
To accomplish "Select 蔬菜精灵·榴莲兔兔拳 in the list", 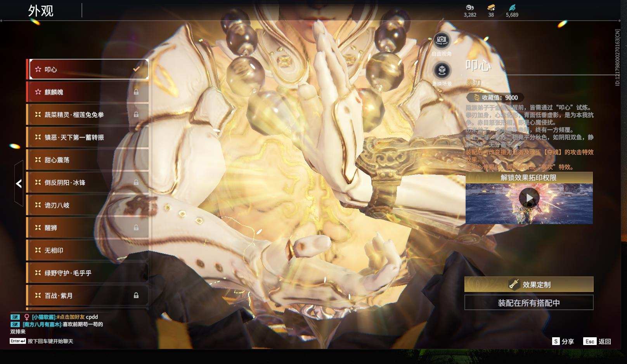I will [88, 114].
